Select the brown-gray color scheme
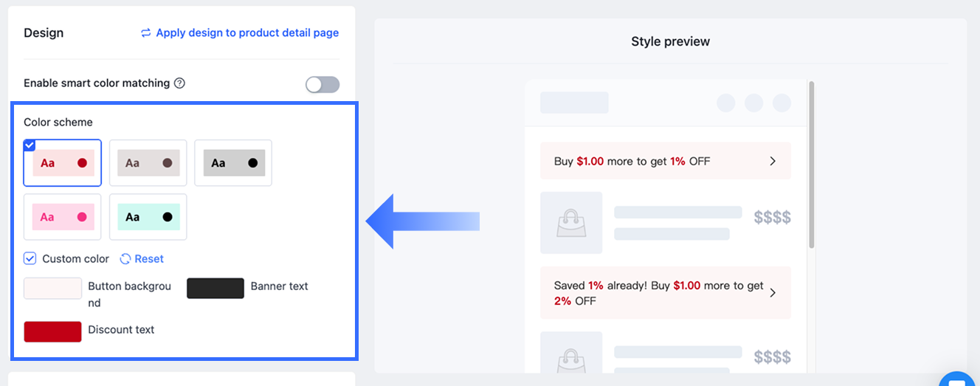Screen dimensions: 980x386 click(148, 163)
